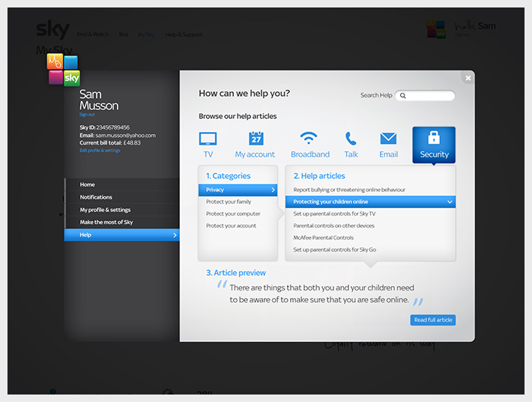Click the My Sky colored squares logo
Viewport: 532px width, 402px height.
pos(64,70)
